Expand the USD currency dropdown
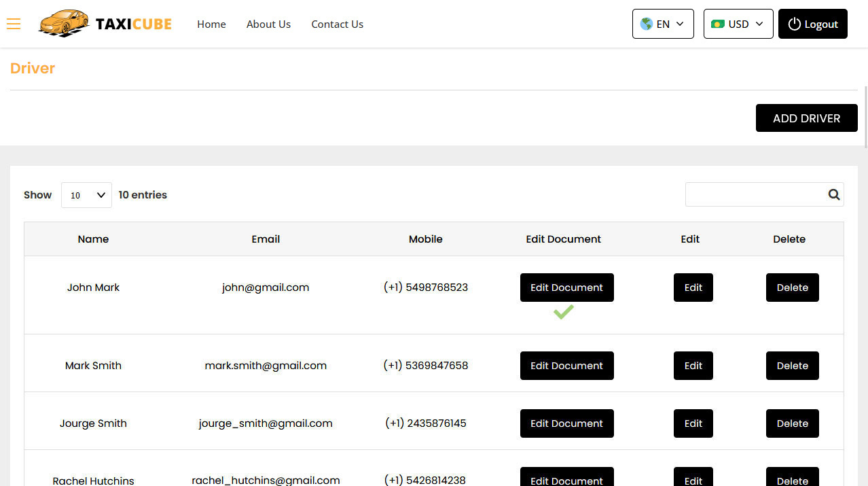 coord(738,24)
